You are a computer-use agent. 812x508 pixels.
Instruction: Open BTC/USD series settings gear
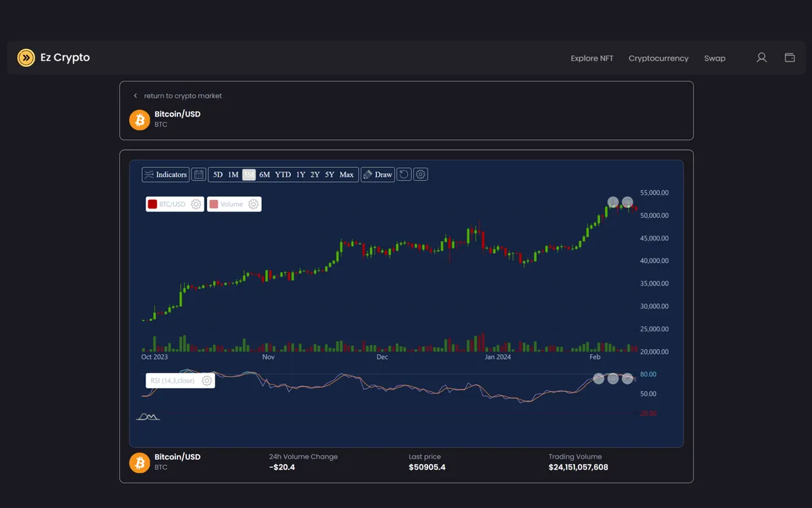[196, 204]
